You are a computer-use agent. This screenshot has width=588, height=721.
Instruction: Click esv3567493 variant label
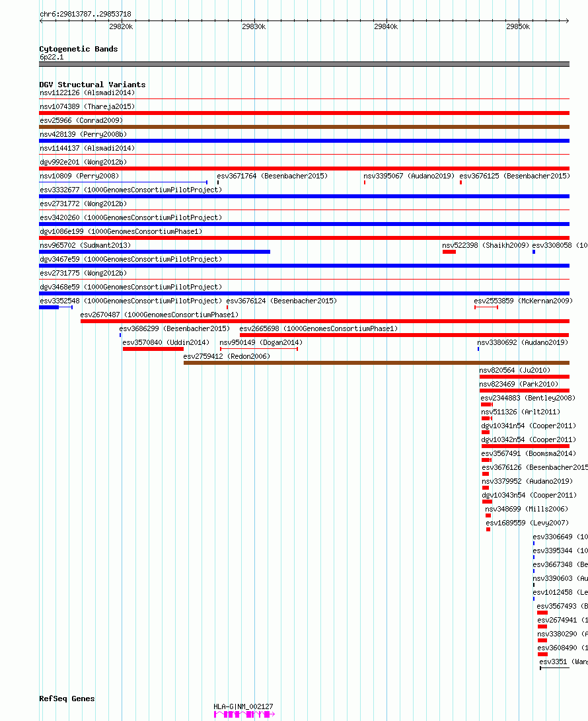click(x=562, y=606)
